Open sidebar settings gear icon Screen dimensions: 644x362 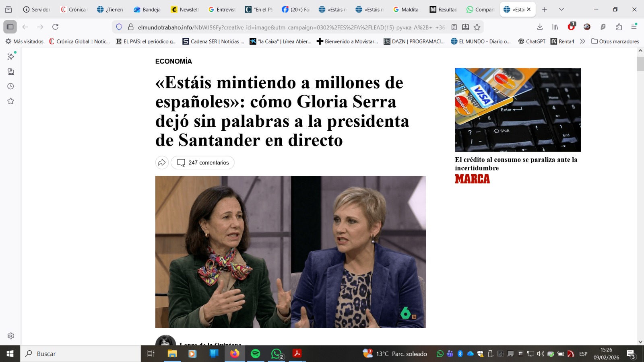click(x=11, y=336)
